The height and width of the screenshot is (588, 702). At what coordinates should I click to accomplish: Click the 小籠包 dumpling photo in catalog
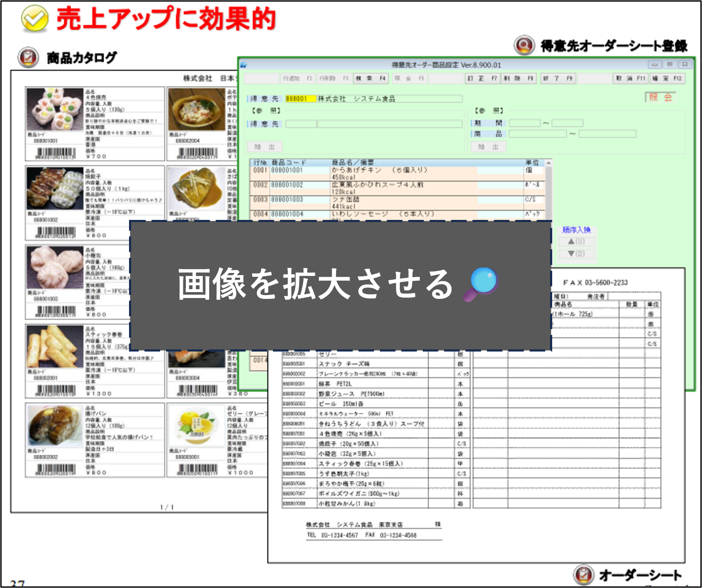pyautogui.click(x=55, y=267)
